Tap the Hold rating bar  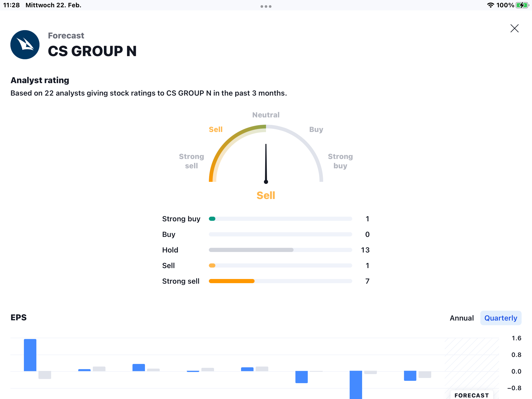280,250
